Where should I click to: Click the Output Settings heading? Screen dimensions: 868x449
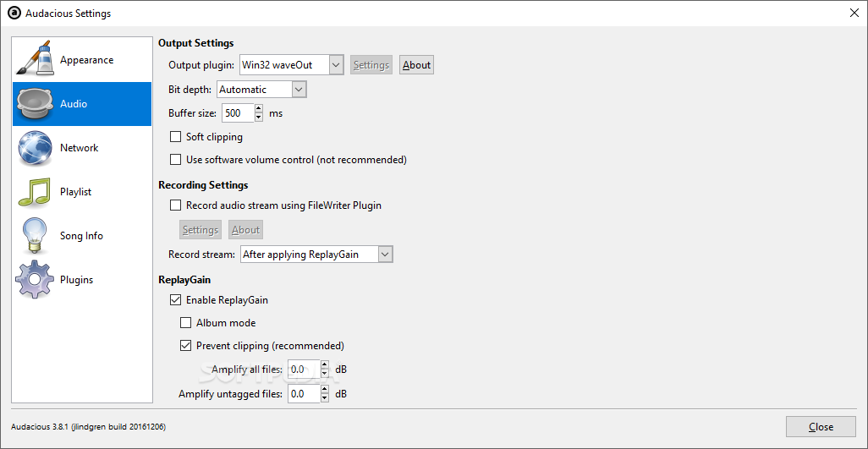pos(196,42)
